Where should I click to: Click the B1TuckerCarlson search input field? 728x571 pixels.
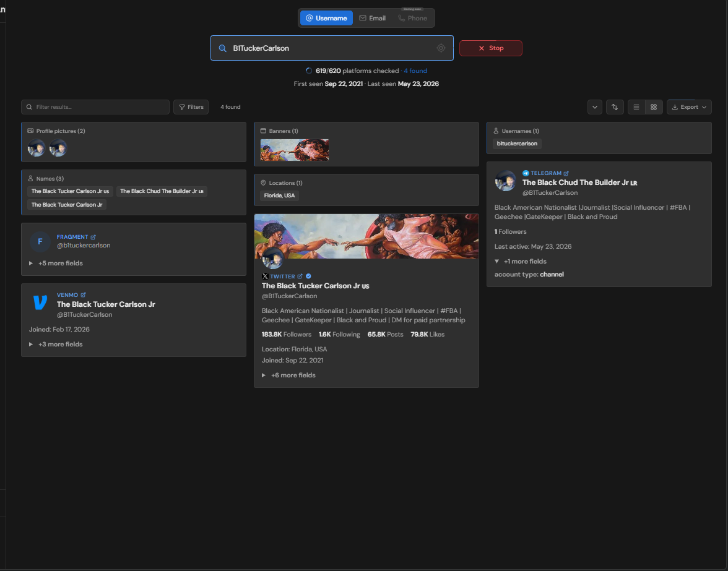(x=332, y=48)
